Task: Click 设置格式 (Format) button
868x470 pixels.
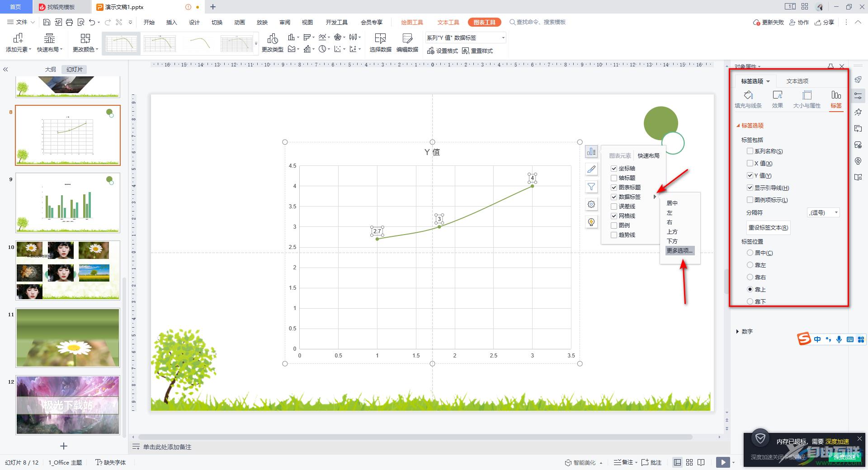Action: point(442,51)
